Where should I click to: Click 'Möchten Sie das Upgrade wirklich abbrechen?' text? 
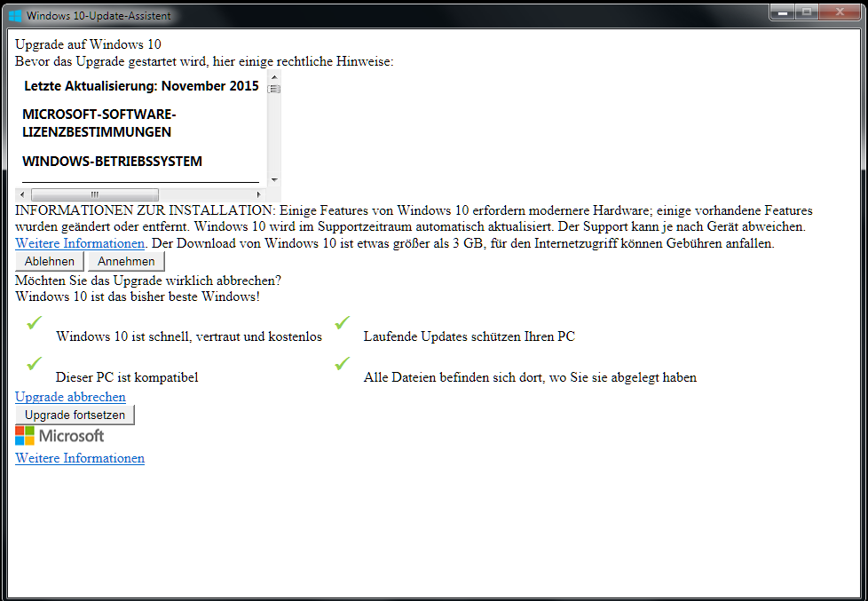(148, 281)
